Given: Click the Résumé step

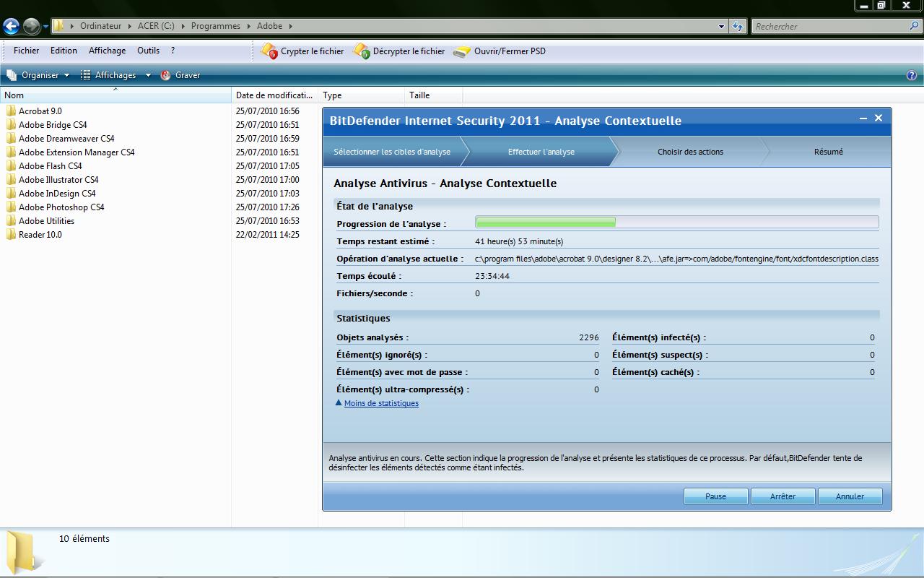Looking at the screenshot, I should click(828, 152).
